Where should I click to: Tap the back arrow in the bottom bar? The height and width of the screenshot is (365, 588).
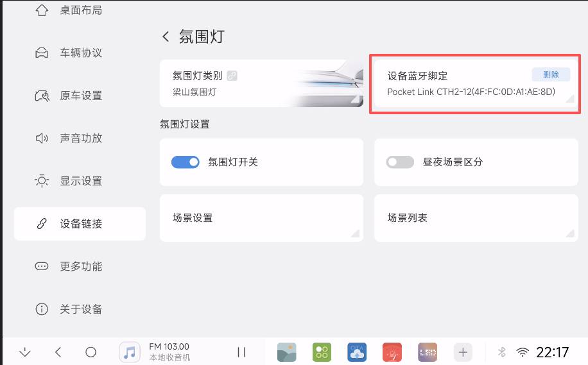pyautogui.click(x=58, y=352)
